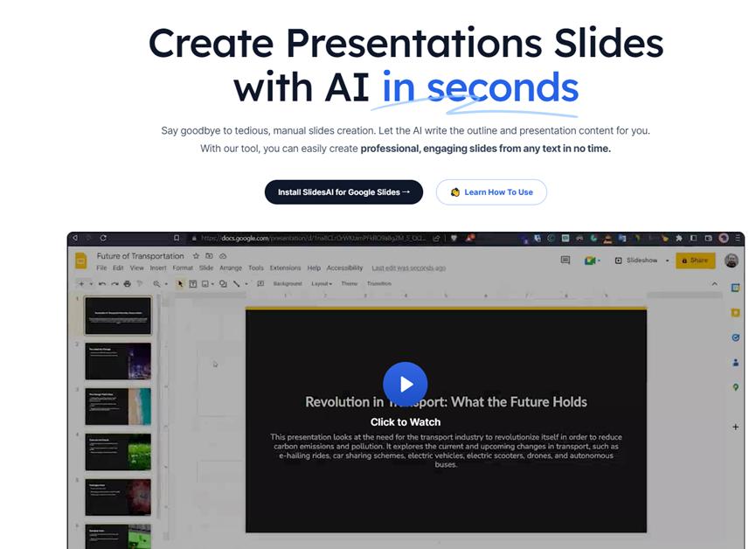This screenshot has height=549, width=756.
Task: Open the Learn How To Use link
Action: click(x=491, y=192)
